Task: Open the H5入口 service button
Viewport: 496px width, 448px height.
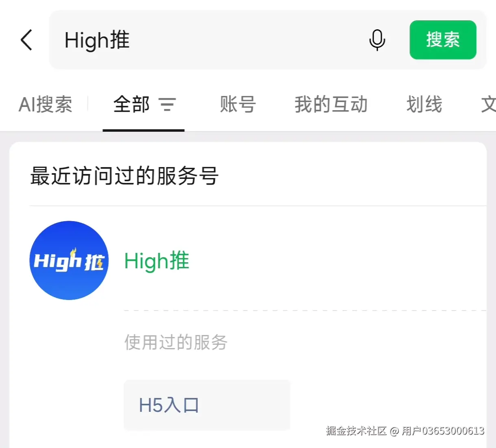Action: coord(207,405)
